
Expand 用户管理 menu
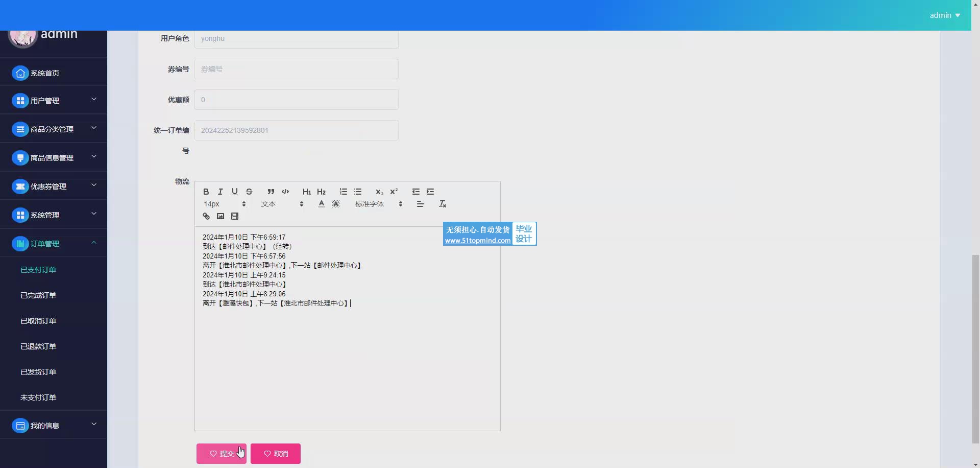tap(54, 101)
